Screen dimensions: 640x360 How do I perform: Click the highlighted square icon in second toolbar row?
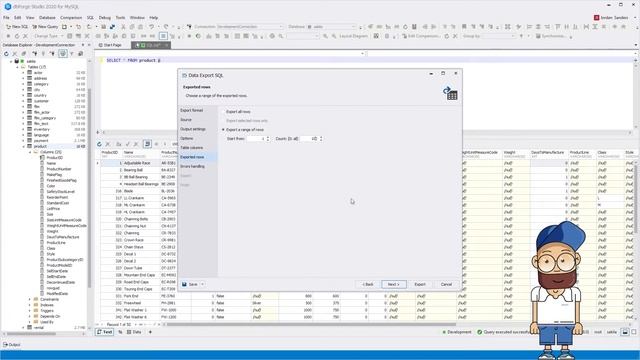click(163, 36)
